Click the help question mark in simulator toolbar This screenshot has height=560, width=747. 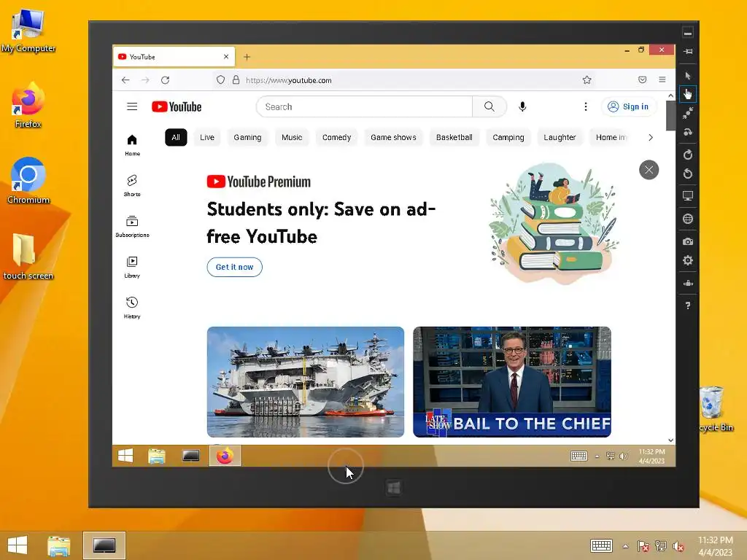coord(687,306)
